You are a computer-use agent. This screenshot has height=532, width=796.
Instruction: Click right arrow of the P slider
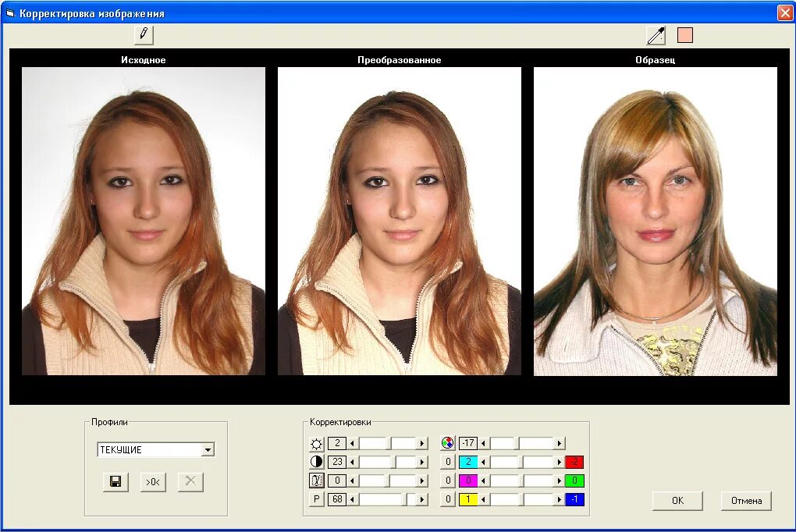(x=422, y=499)
